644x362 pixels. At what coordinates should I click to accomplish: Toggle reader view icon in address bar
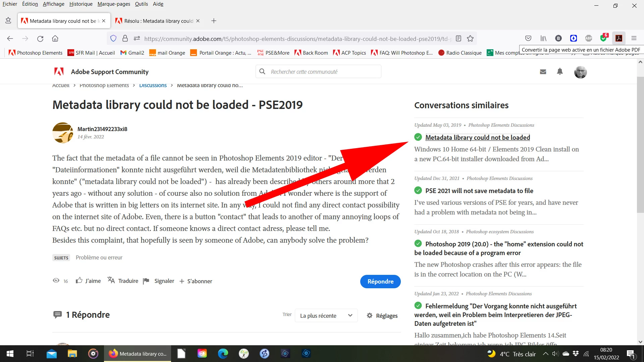(459, 39)
